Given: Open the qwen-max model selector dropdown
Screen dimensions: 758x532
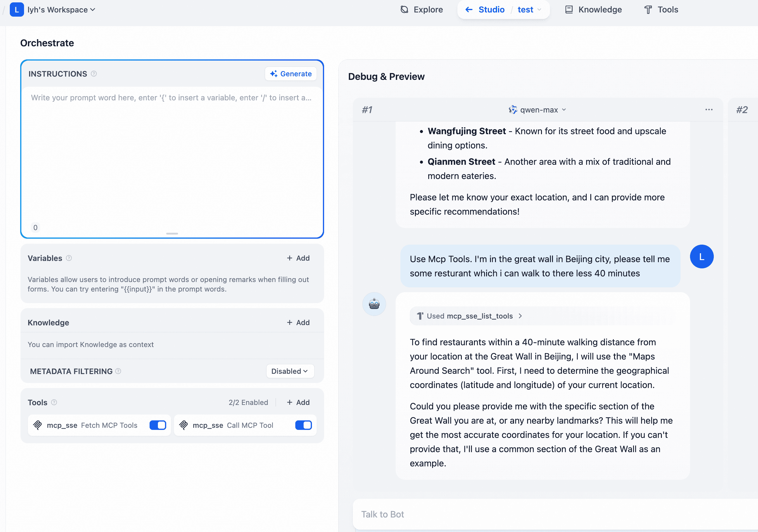Looking at the screenshot, I should click(537, 110).
